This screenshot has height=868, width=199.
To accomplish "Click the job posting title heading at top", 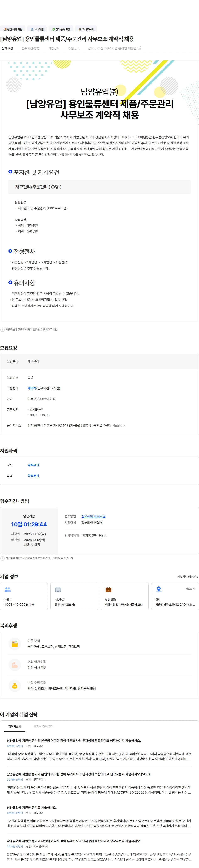I will pyautogui.click(x=67, y=39).
